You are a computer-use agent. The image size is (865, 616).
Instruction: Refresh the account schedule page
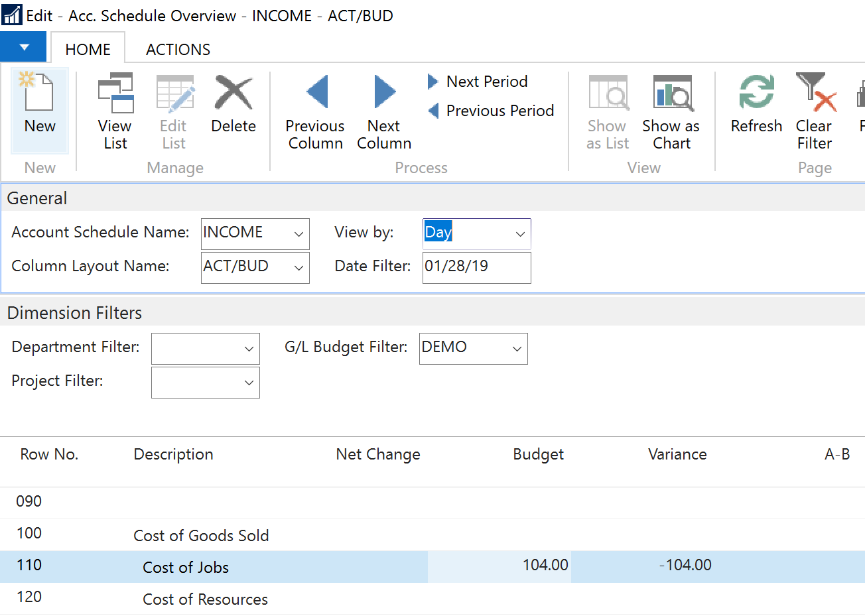pyautogui.click(x=756, y=105)
